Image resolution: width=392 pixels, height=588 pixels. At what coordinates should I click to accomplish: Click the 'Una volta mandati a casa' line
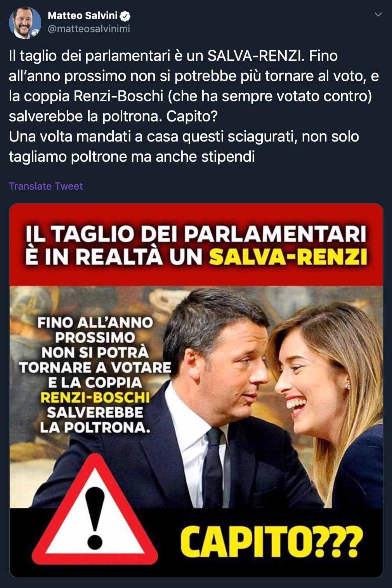pyautogui.click(x=184, y=137)
